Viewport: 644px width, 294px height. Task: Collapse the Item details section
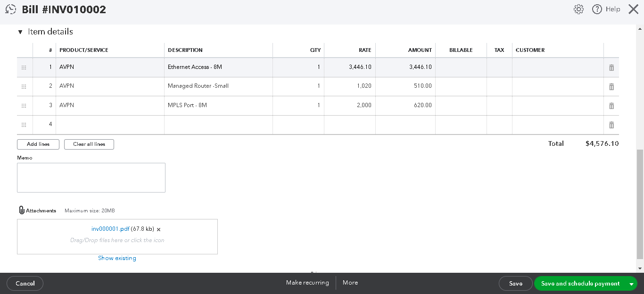pos(20,32)
